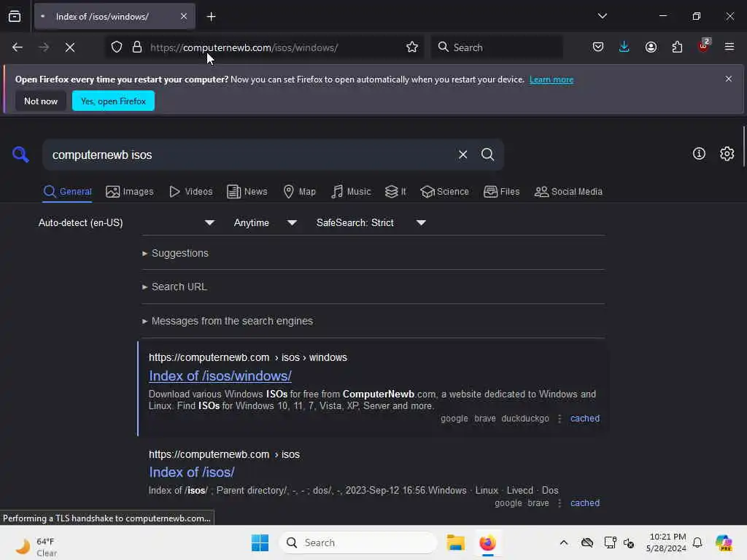Open search preferences gear icon
Viewport: 747px width, 560px height.
pyautogui.click(x=727, y=153)
